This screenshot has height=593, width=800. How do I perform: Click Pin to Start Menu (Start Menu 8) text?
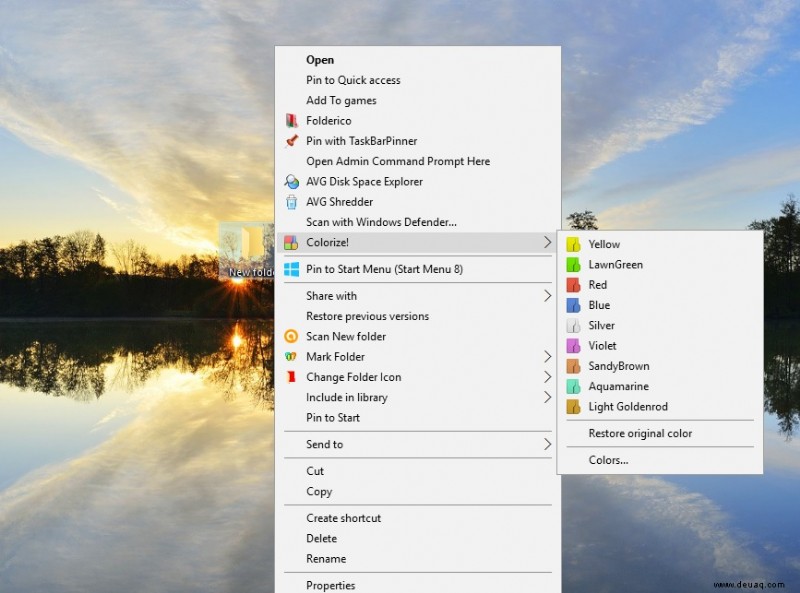click(384, 269)
